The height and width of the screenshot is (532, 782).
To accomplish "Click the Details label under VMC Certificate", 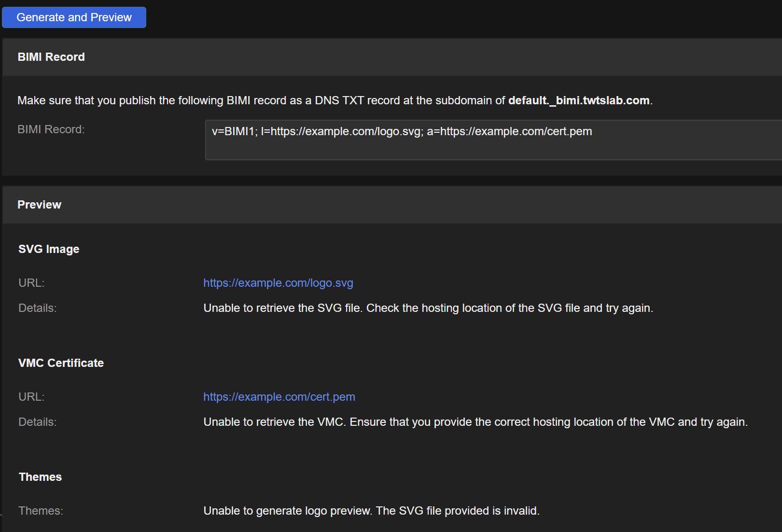I will [x=38, y=422].
